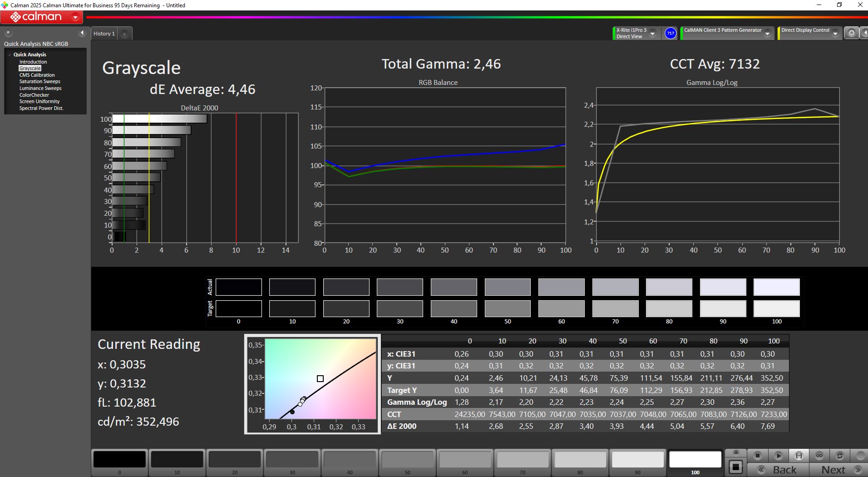868x477 pixels.
Task: Open the X-Rite i1Pro 3 meter dropdown
Action: click(x=652, y=33)
